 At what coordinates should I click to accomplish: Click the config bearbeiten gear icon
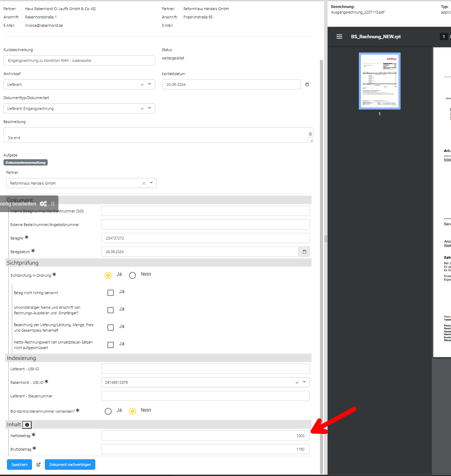[43, 204]
